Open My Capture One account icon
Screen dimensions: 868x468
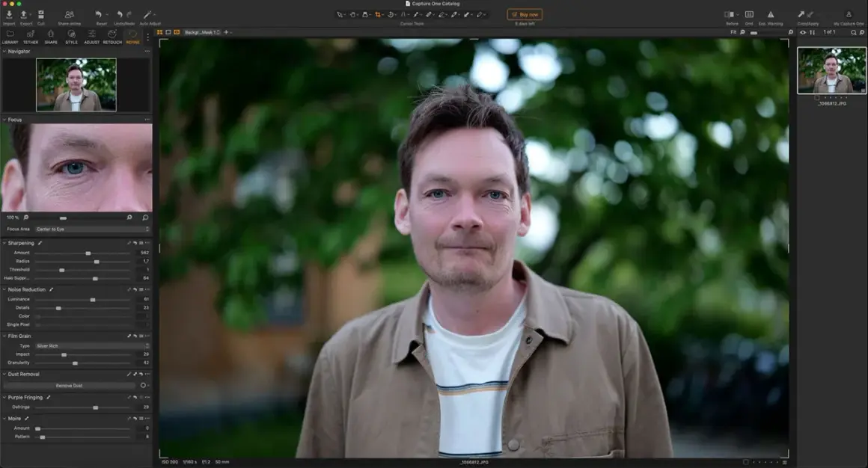click(x=848, y=14)
